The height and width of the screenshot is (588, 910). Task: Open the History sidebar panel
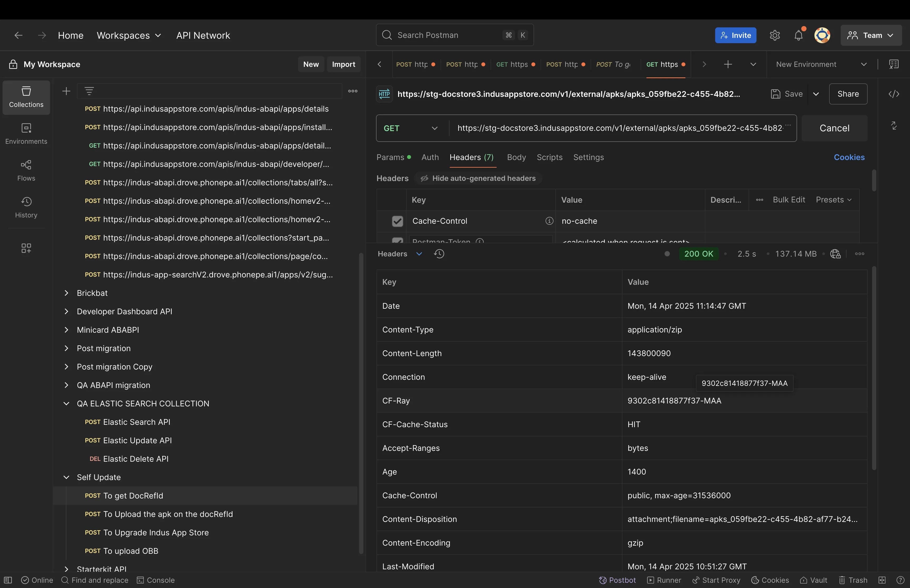click(26, 208)
